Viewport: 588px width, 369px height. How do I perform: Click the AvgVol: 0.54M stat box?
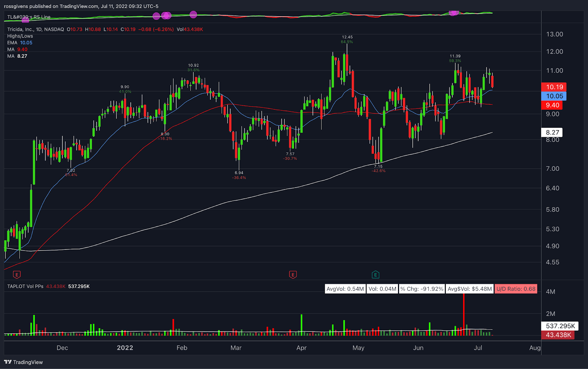345,289
